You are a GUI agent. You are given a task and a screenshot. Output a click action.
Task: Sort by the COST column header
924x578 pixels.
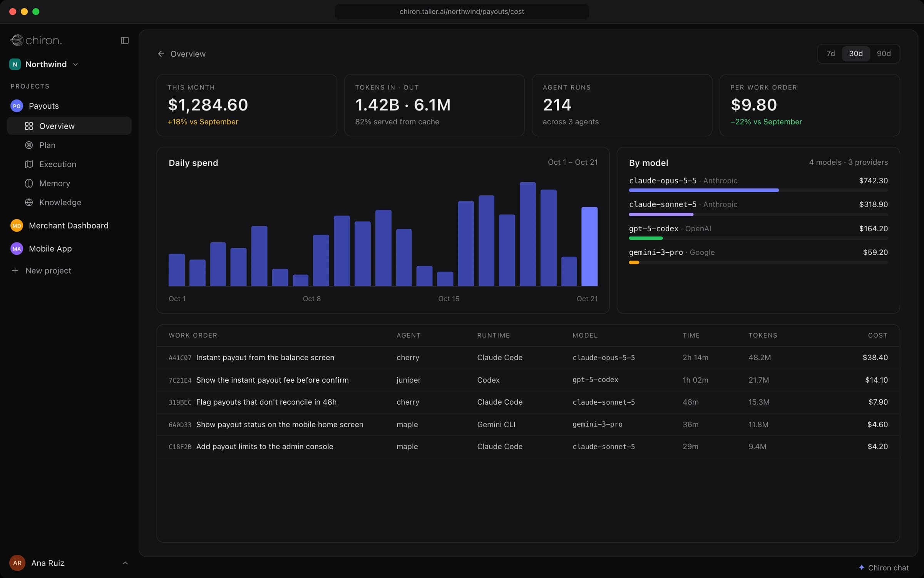coord(877,335)
